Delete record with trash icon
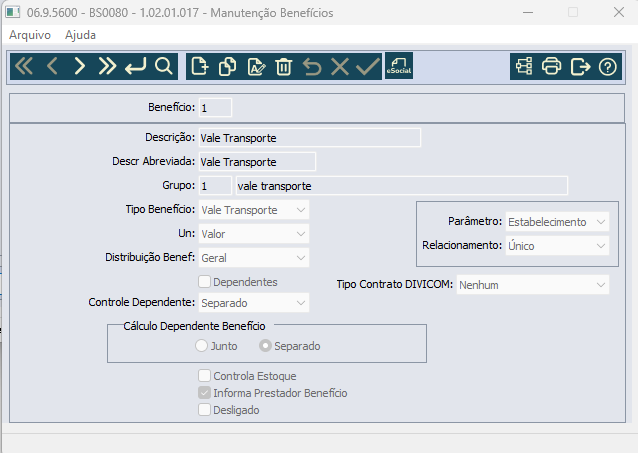The width and height of the screenshot is (638, 453). pos(284,66)
